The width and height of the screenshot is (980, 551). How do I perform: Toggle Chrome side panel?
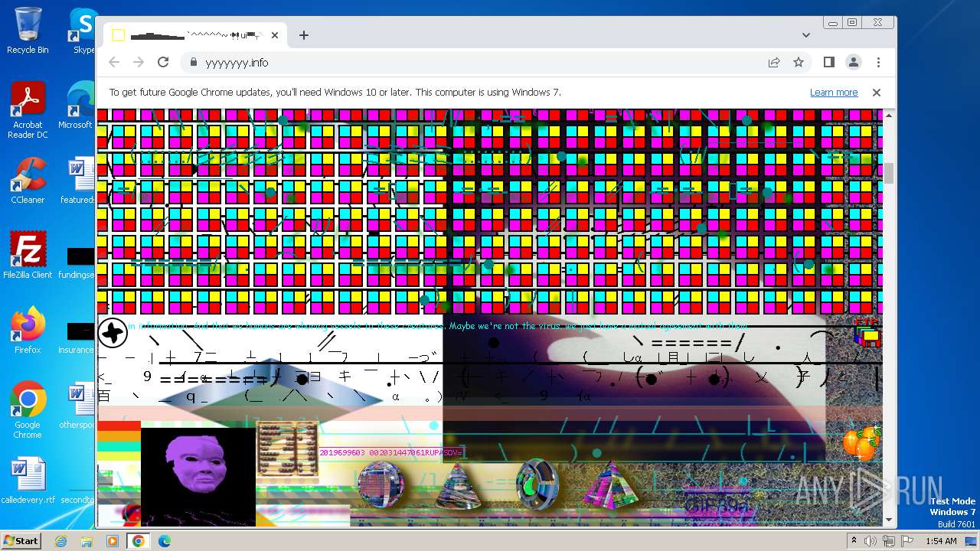point(829,62)
